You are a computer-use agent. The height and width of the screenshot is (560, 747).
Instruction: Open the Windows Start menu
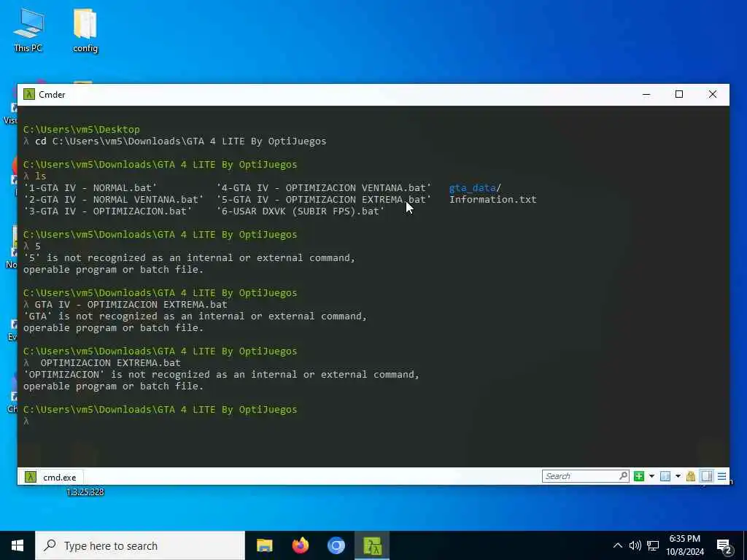(x=18, y=545)
